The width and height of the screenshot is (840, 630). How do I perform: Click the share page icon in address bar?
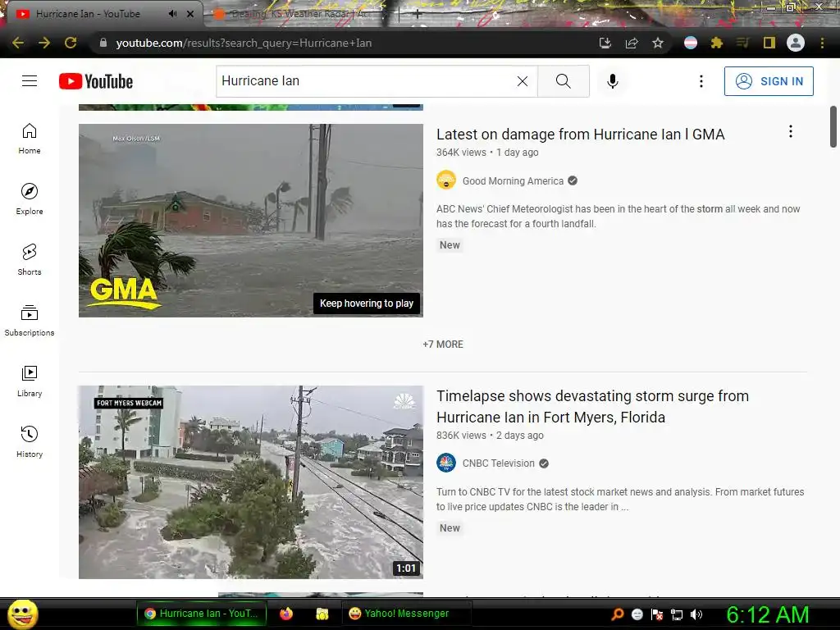(x=632, y=43)
